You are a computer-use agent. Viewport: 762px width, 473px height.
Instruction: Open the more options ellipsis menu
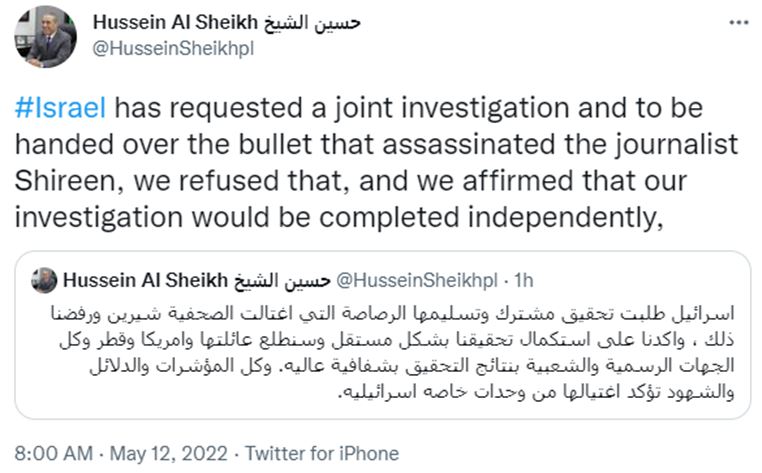click(x=738, y=22)
